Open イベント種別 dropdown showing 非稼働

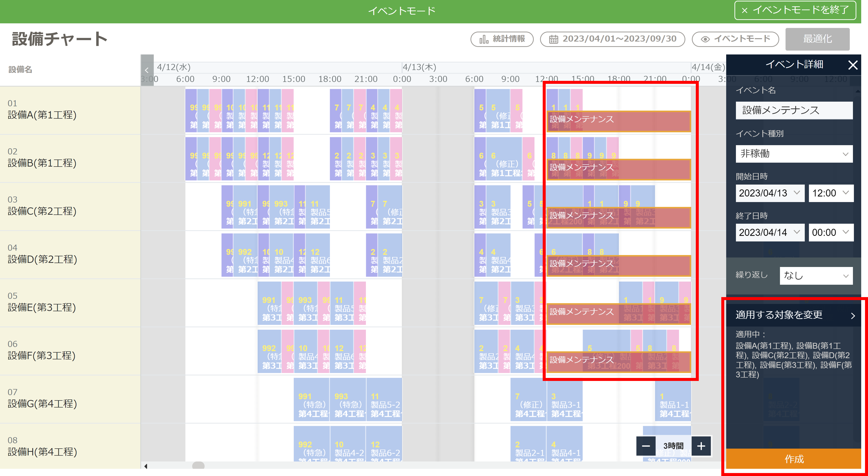point(794,154)
